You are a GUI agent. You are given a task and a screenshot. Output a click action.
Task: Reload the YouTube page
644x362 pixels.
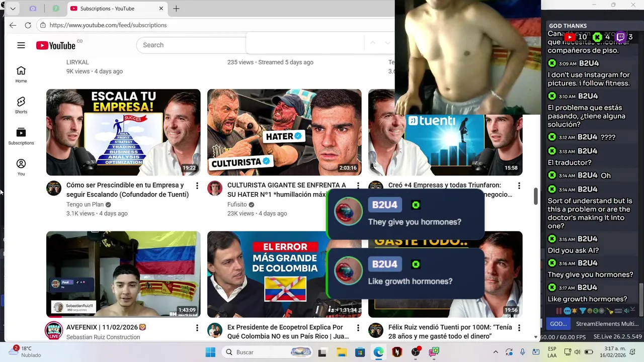coord(28,25)
